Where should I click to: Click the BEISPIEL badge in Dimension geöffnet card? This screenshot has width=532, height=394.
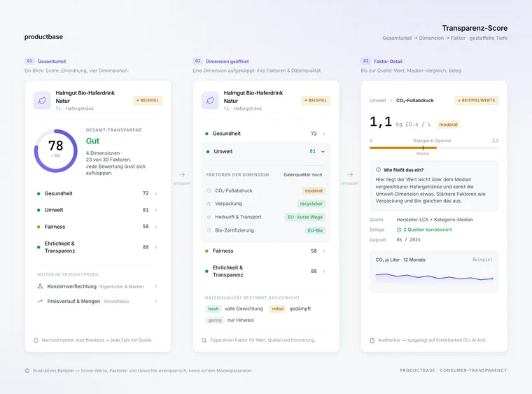[316, 100]
